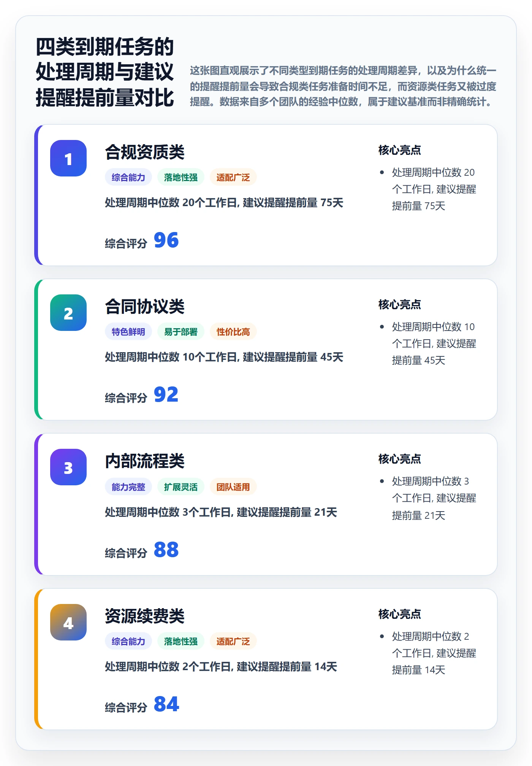Select 适配广泛 tag under 合规资质类

click(233, 177)
